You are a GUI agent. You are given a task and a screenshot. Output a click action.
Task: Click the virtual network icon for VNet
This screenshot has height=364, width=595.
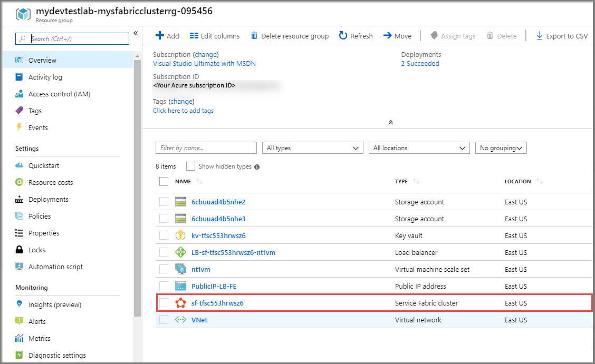click(x=180, y=320)
